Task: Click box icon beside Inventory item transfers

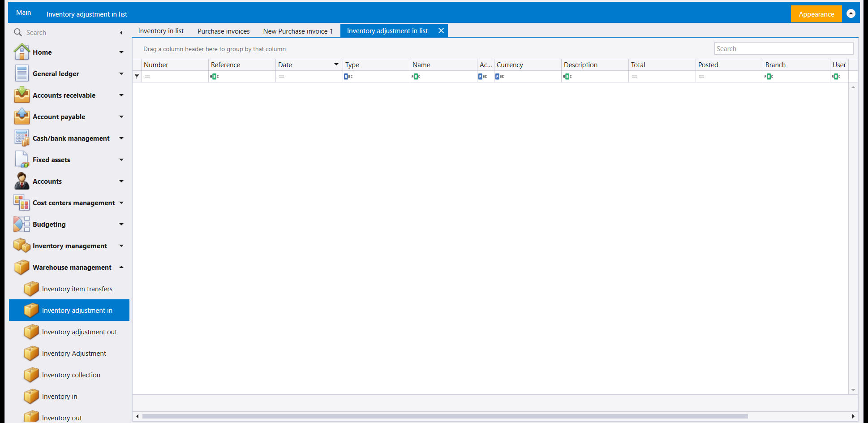Action: [31, 289]
